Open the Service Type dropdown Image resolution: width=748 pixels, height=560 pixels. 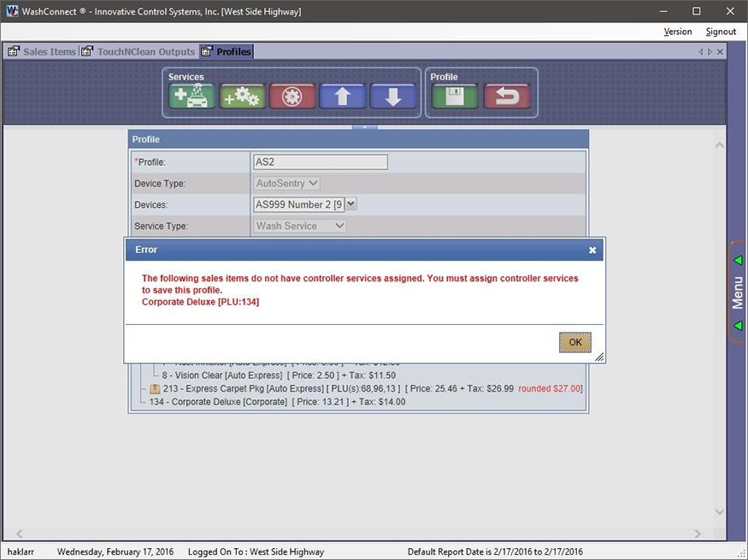pyautogui.click(x=300, y=226)
